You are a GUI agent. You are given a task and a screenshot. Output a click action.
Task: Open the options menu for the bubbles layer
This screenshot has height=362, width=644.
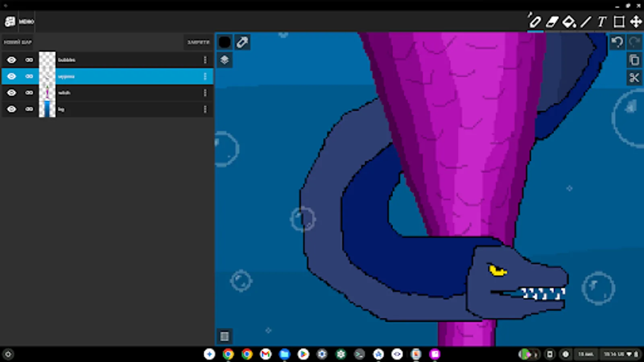coord(205,60)
